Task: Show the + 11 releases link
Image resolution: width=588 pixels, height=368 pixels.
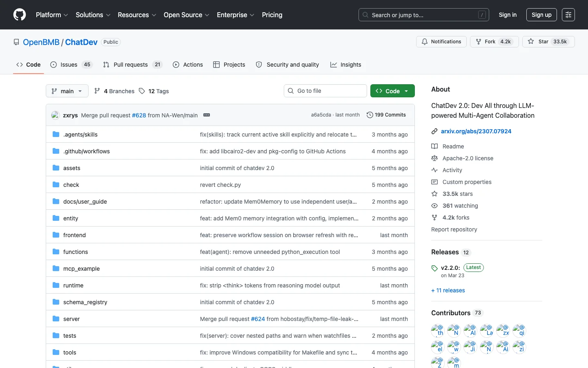Action: [x=448, y=290]
